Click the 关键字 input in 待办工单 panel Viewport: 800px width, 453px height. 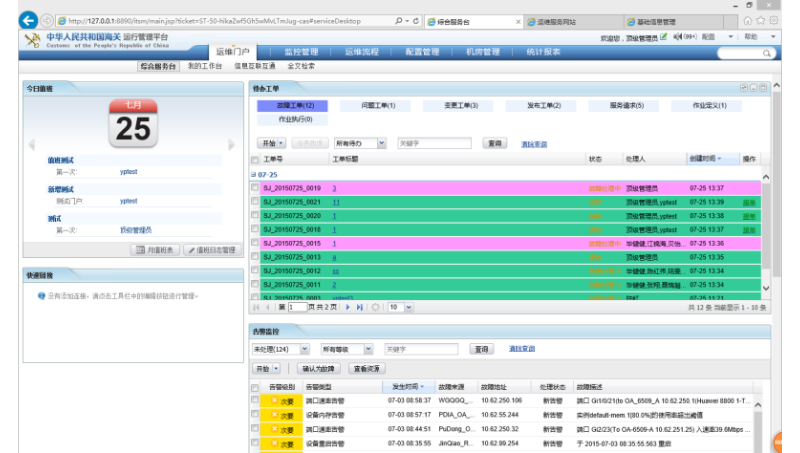pos(435,143)
